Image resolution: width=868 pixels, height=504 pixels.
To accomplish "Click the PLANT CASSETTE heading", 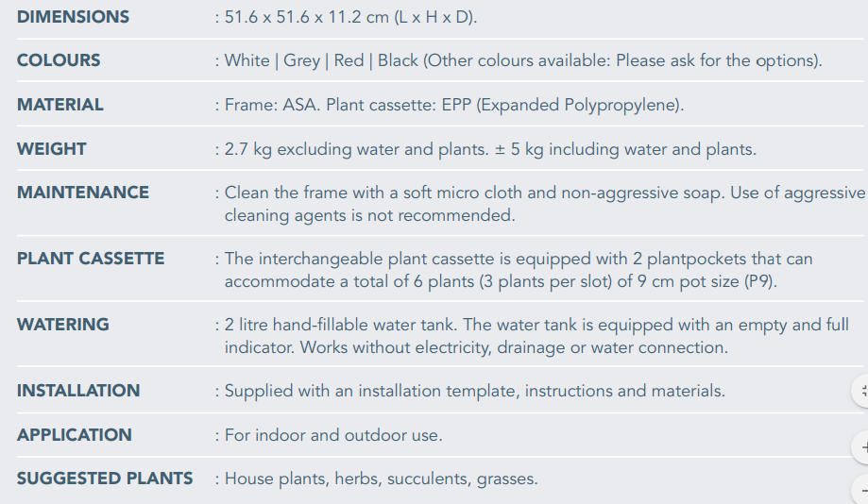I will pyautogui.click(x=91, y=259).
